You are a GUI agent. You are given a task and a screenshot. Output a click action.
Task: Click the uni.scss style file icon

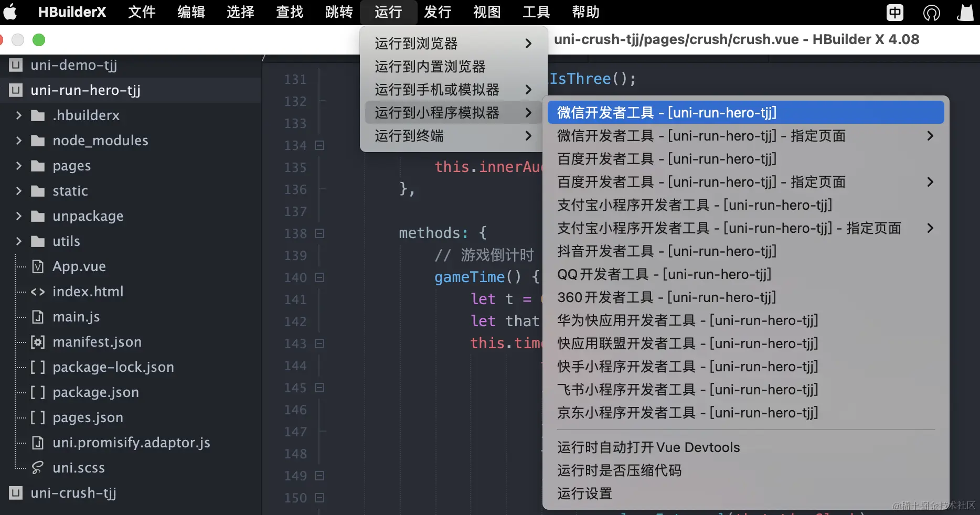coord(38,468)
